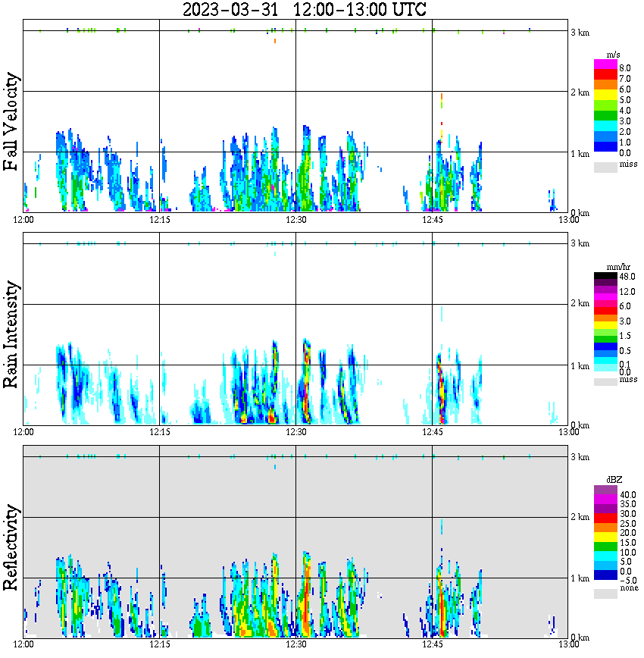Click the m/s unit label of the velocity legend
This screenshot has width=644, height=658.
(x=613, y=55)
